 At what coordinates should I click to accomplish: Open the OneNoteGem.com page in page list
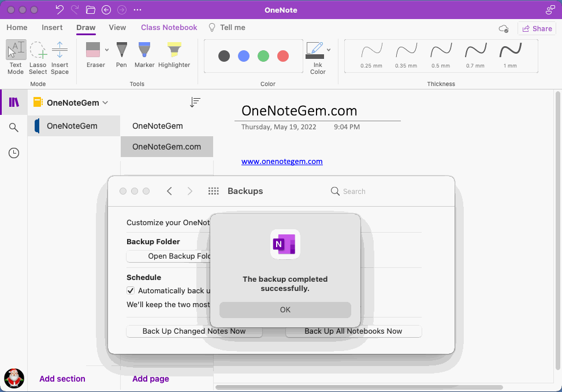167,147
